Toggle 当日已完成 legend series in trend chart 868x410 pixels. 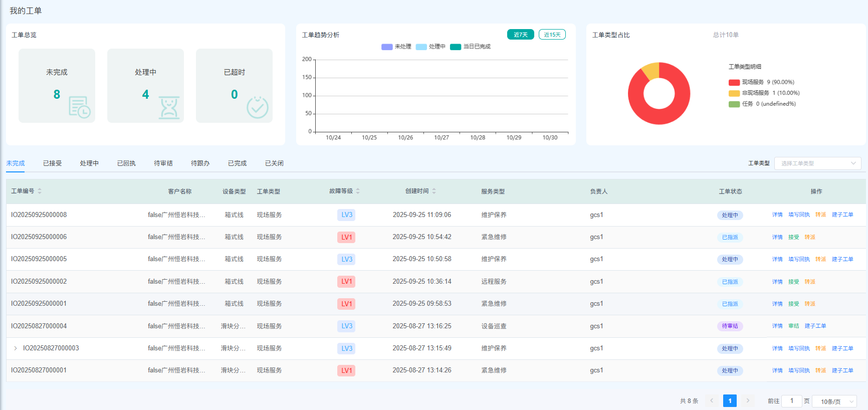pyautogui.click(x=470, y=47)
